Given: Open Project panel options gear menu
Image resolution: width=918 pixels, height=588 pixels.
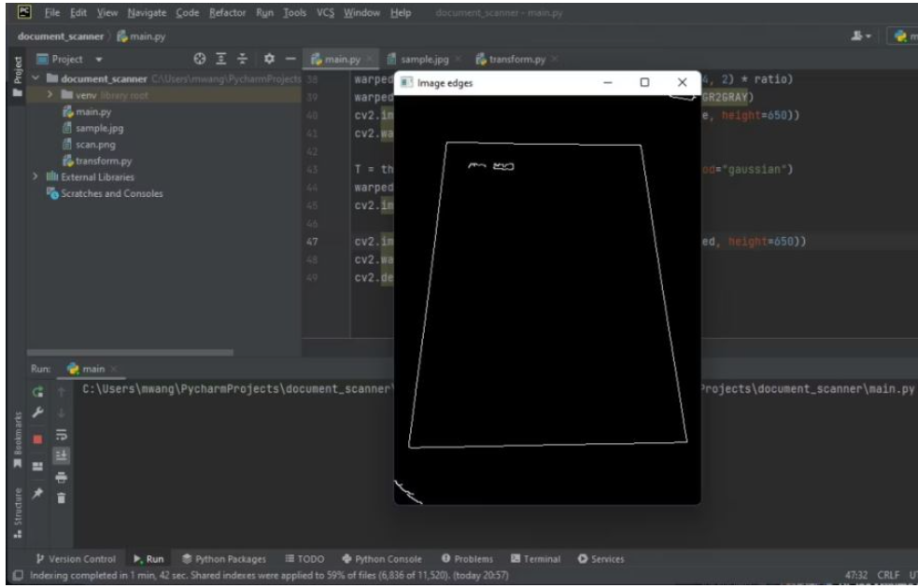Looking at the screenshot, I should [269, 58].
